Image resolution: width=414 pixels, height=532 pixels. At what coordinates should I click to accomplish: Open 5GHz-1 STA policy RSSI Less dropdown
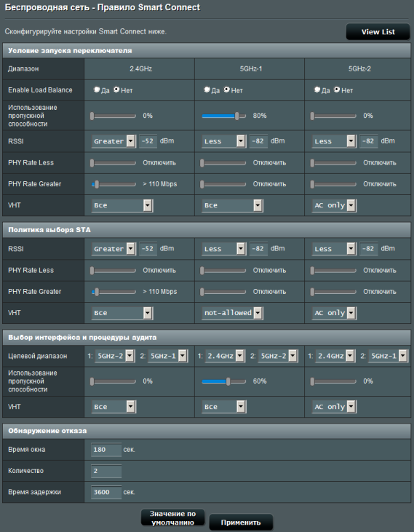tap(224, 249)
